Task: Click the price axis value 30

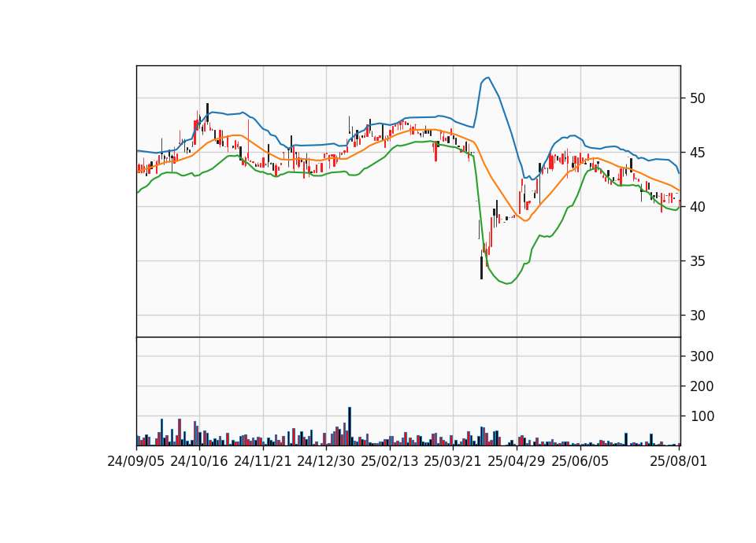Action: point(698,316)
